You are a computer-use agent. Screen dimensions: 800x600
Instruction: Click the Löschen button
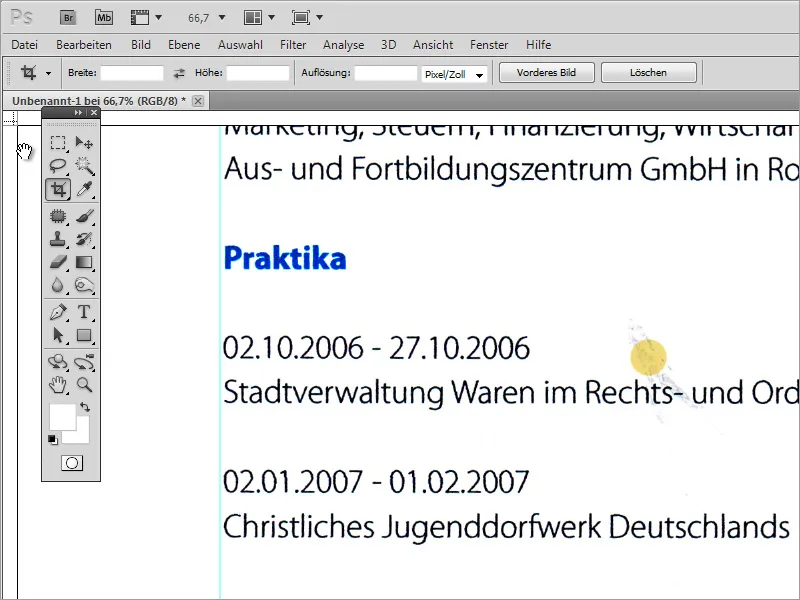point(648,73)
